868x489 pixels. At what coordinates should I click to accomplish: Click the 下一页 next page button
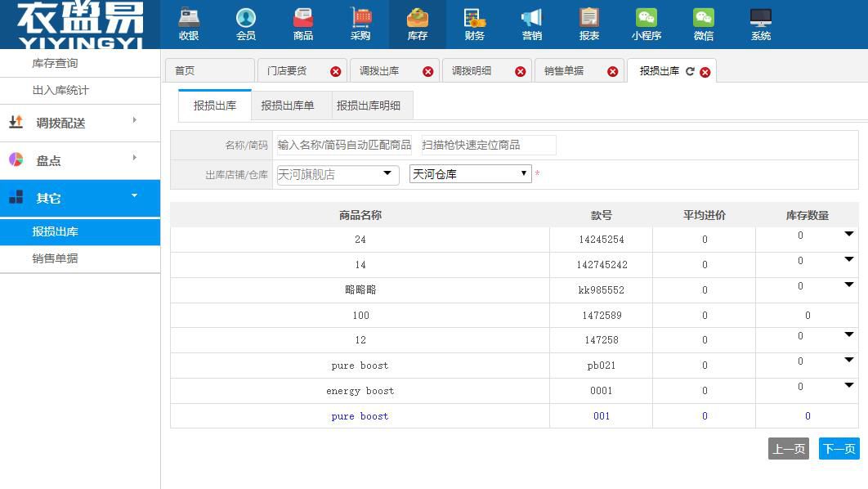839,448
